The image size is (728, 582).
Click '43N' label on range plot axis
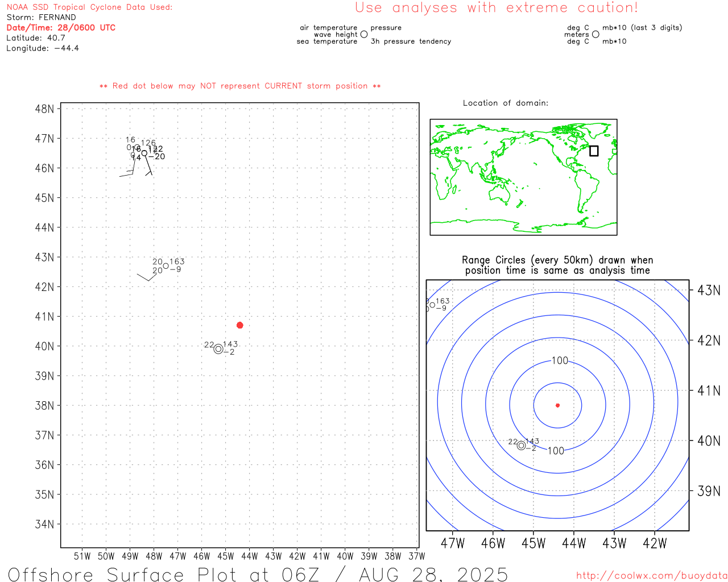pos(709,290)
